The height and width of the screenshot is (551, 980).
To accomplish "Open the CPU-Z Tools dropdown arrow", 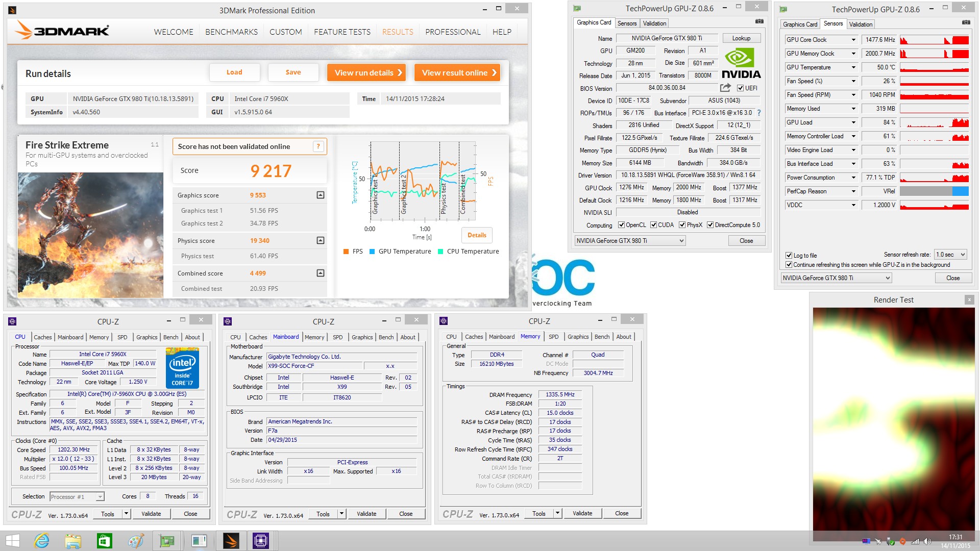I will (126, 514).
